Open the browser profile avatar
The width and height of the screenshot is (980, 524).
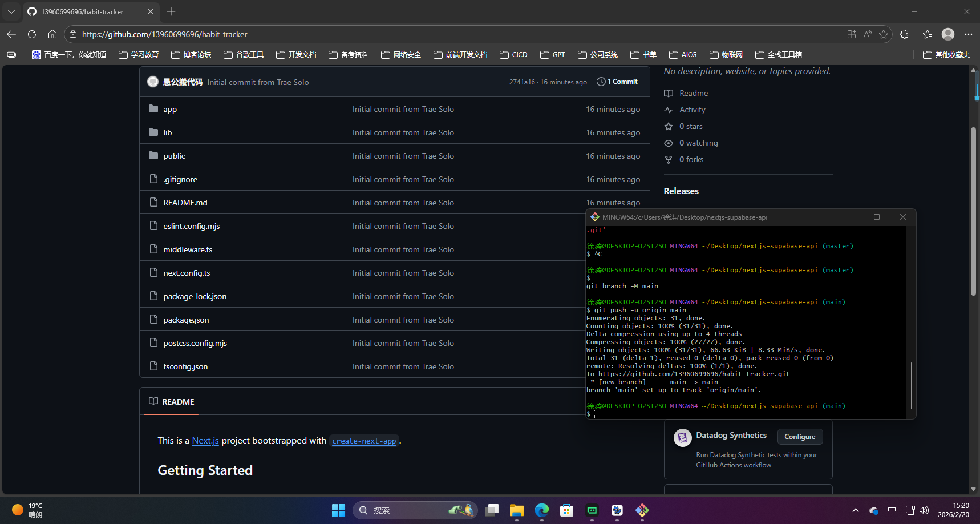coord(948,34)
